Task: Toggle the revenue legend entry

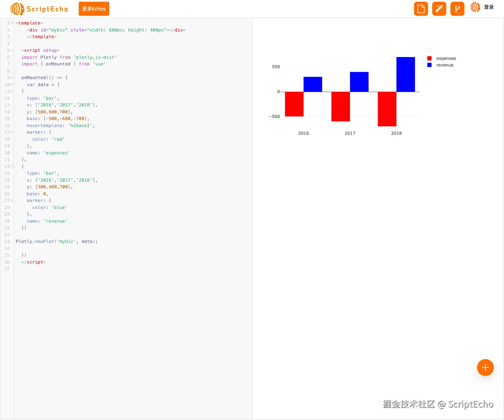Action: 440,65
